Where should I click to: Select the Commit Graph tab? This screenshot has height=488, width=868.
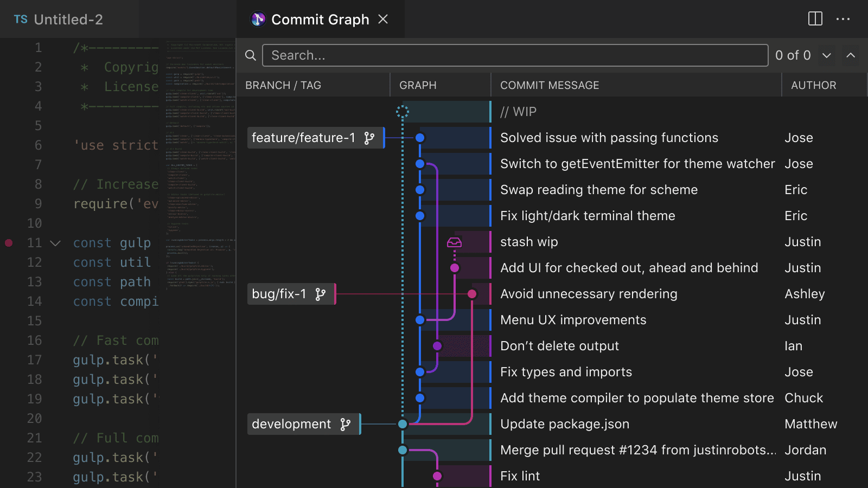(320, 20)
